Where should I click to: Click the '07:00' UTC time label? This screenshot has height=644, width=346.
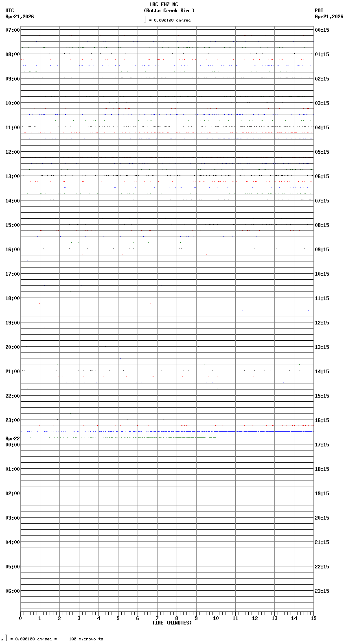[x=13, y=30]
